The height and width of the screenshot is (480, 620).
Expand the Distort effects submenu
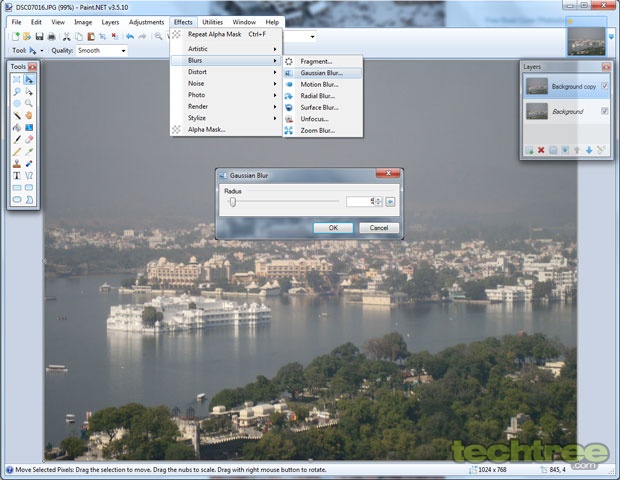(226, 72)
